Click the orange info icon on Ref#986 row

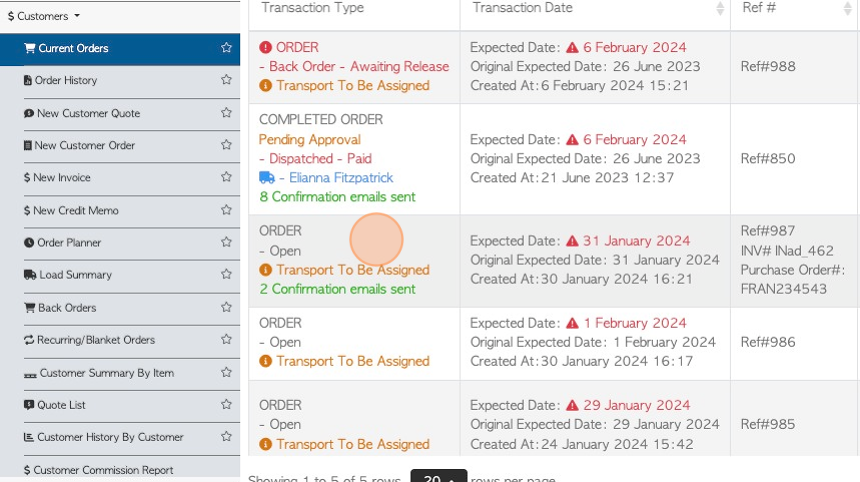click(x=265, y=361)
